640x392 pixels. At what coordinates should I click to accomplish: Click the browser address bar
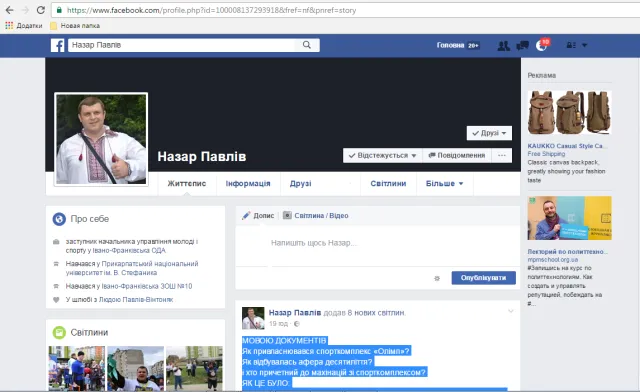[x=345, y=10]
